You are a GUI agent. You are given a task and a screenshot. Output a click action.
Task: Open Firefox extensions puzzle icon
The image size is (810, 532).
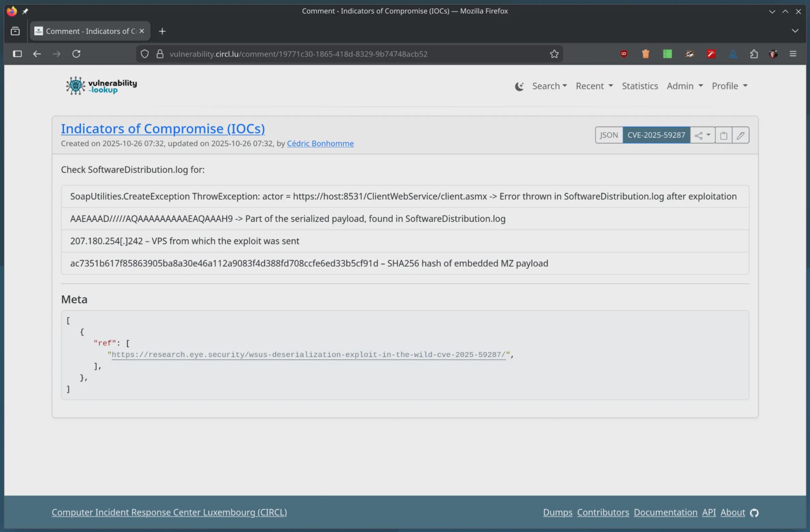point(754,54)
